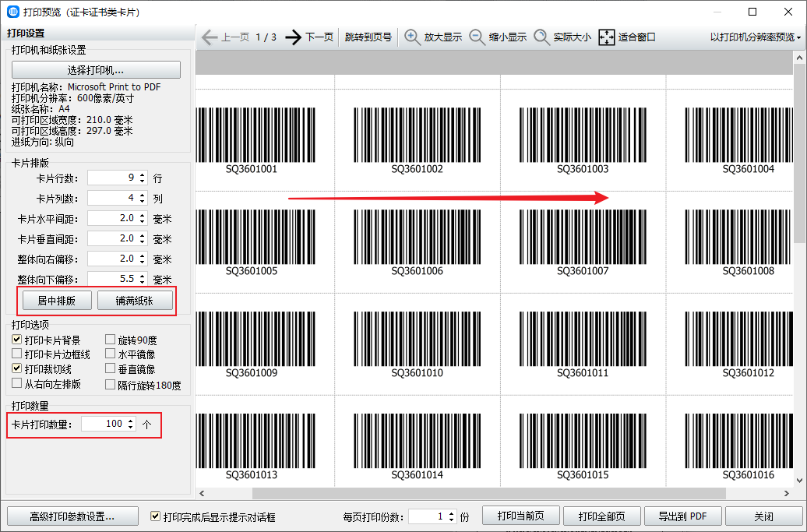Click 选择打印机 button

coord(96,70)
